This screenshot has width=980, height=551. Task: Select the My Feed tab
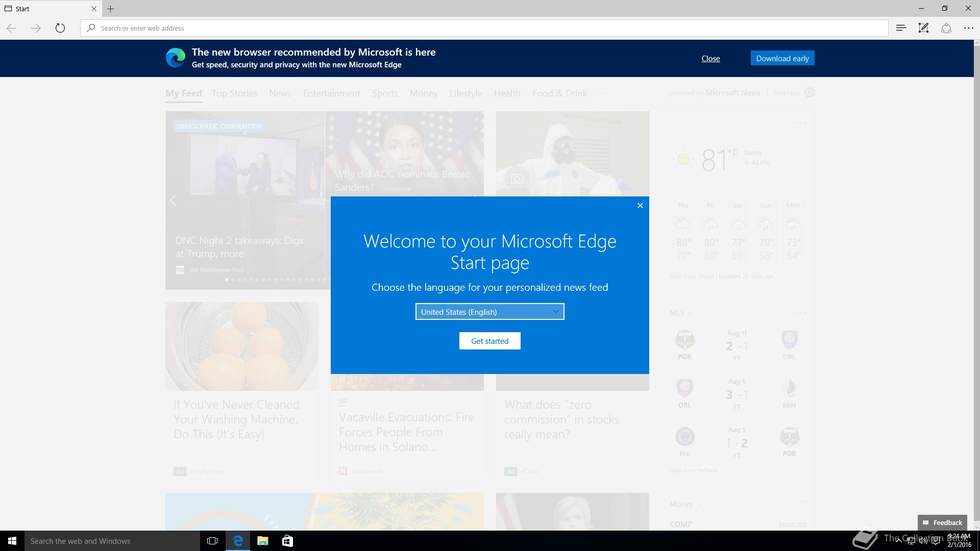[x=184, y=93]
